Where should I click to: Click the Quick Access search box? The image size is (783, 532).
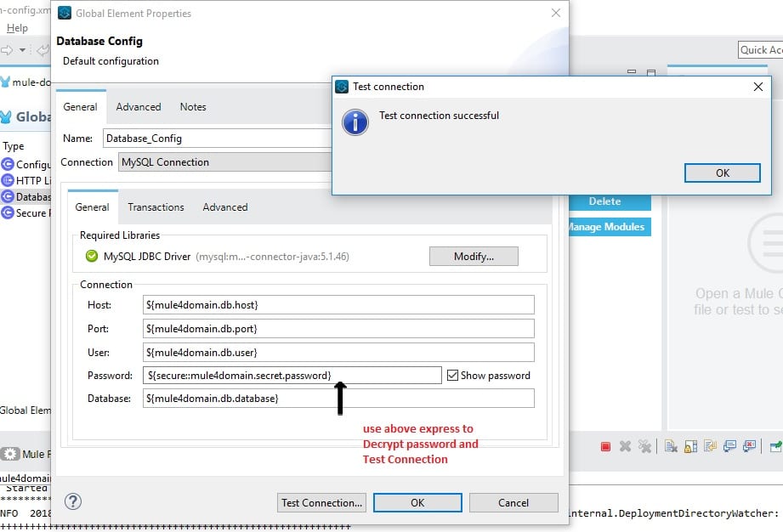coord(760,50)
